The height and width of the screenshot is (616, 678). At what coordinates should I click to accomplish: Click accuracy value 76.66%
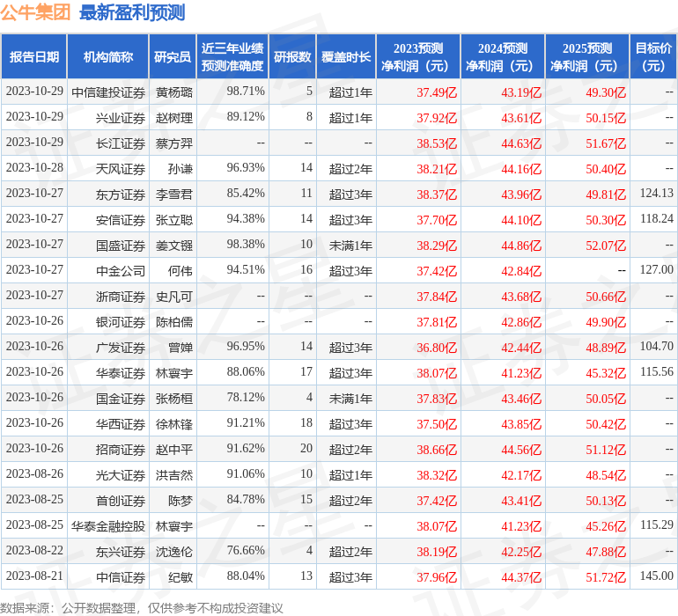pos(246,550)
